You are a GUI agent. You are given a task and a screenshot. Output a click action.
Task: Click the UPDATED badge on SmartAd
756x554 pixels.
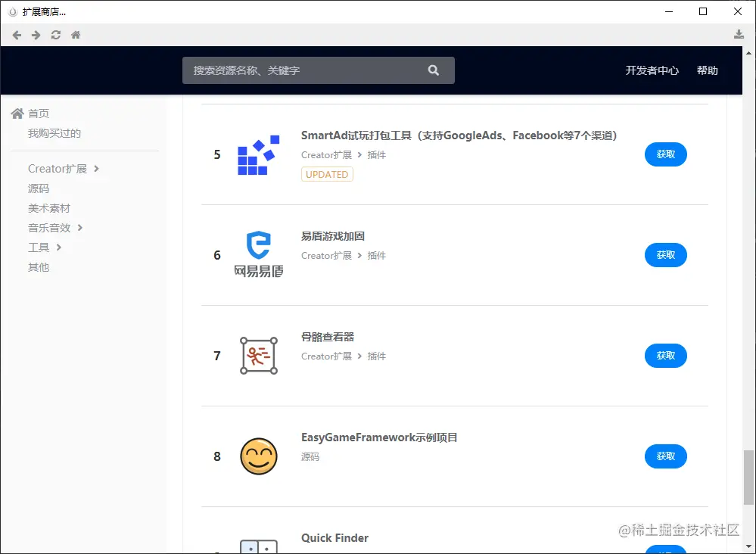327,174
